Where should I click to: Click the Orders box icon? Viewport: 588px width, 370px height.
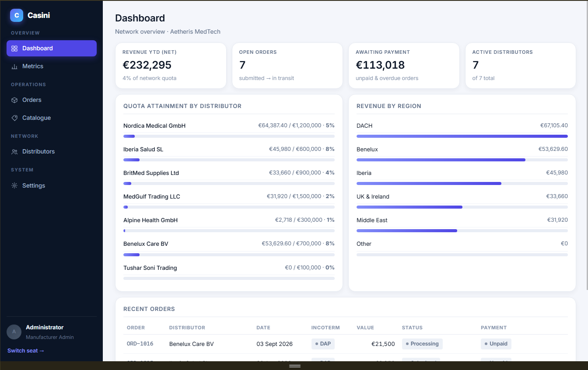(x=14, y=100)
